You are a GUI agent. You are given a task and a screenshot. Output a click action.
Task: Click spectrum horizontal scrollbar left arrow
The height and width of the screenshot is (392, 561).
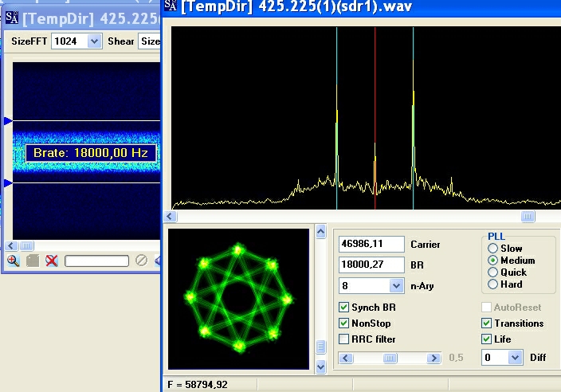(x=171, y=217)
